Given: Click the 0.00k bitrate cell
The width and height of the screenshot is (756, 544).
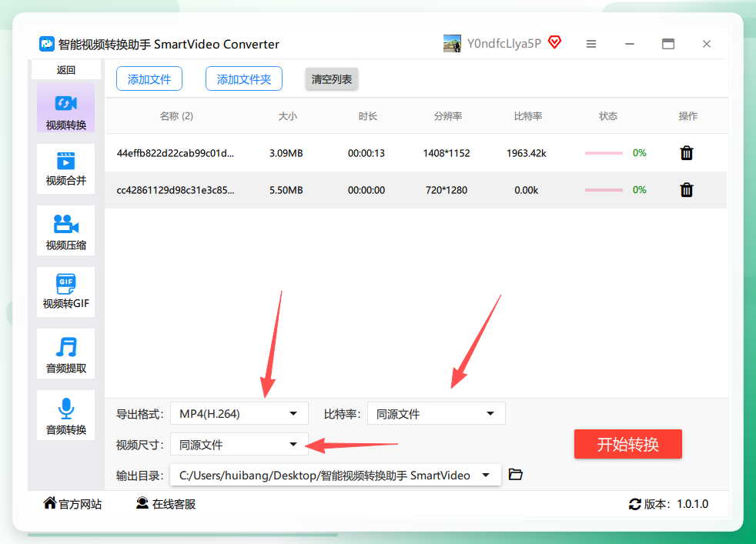Looking at the screenshot, I should click(527, 190).
